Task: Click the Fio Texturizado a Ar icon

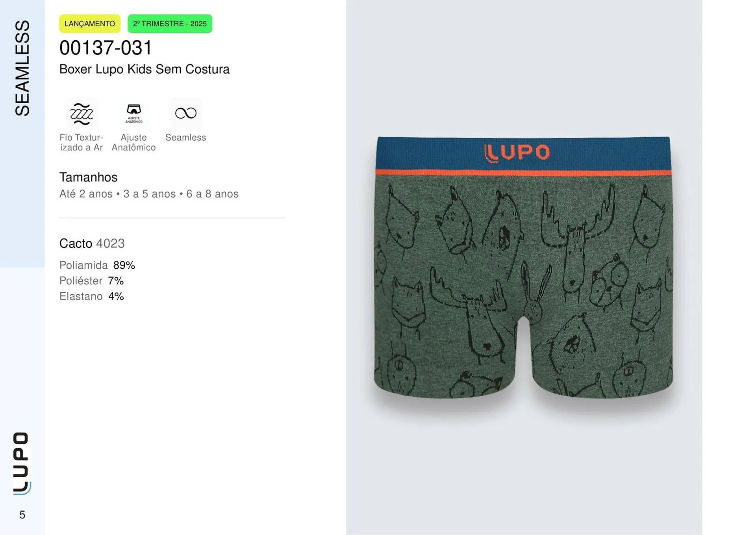Action: click(82, 113)
